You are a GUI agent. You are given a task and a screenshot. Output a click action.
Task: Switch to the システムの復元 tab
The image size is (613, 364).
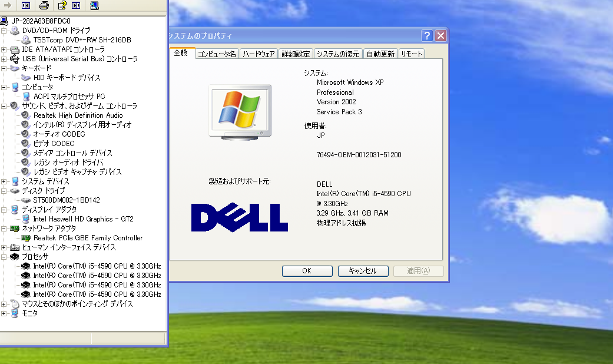(x=338, y=54)
